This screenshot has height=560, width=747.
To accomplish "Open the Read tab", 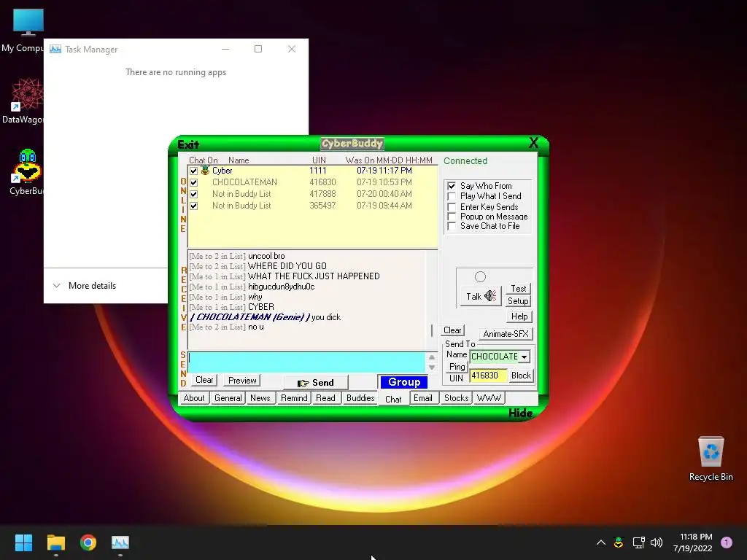I will (x=325, y=398).
